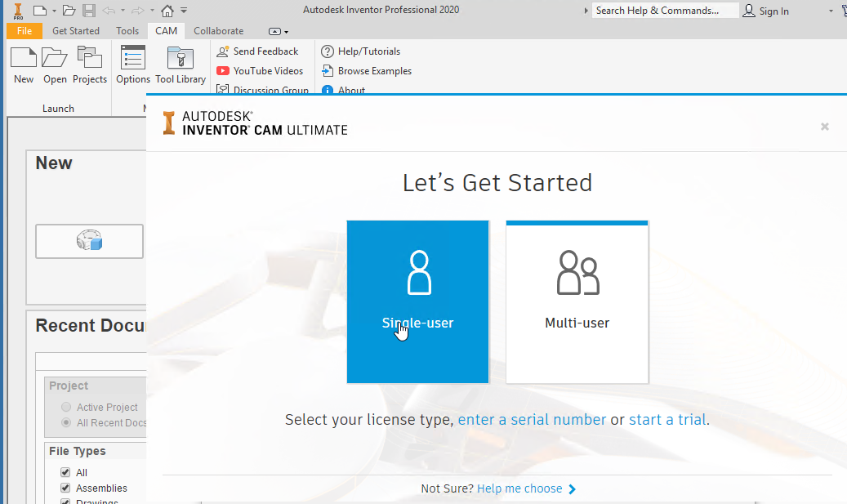Select the Single-user license tile
The height and width of the screenshot is (504, 847).
[x=417, y=301]
